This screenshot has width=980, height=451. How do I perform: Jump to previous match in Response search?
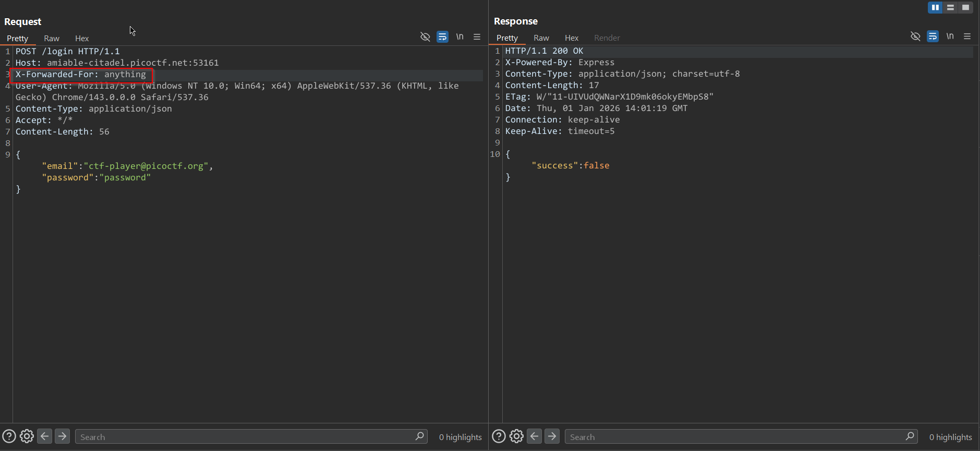(x=535, y=436)
